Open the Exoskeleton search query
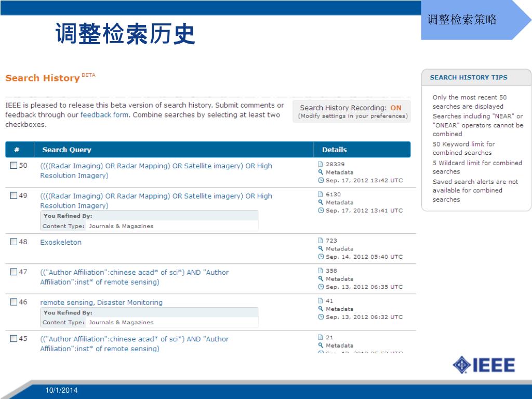 click(61, 242)
